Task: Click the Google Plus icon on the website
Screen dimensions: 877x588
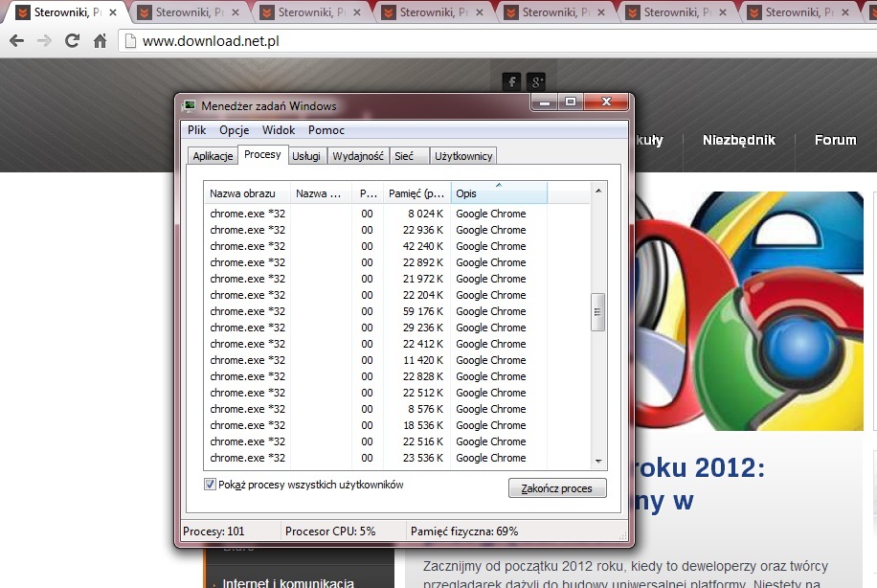Action: [x=536, y=81]
